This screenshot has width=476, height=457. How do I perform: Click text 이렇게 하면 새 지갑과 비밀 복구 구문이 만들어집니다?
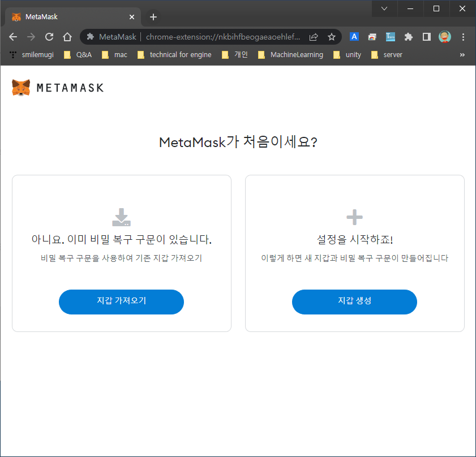(354, 258)
